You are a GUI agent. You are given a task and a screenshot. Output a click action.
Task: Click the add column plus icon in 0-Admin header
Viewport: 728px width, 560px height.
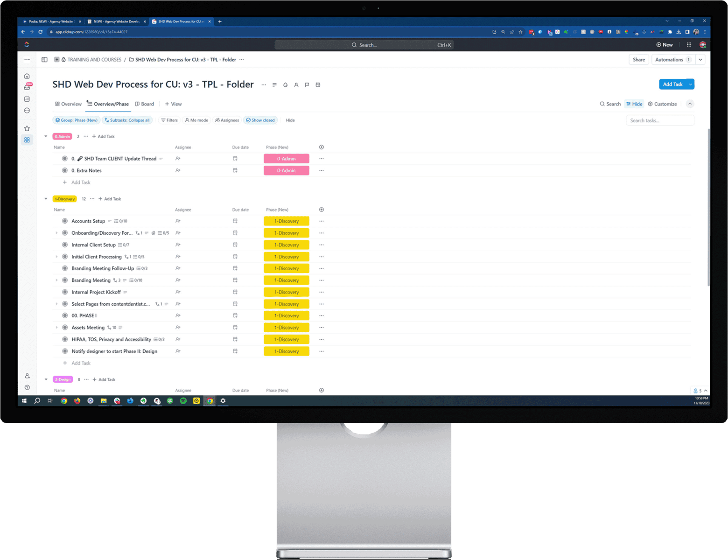tap(322, 147)
